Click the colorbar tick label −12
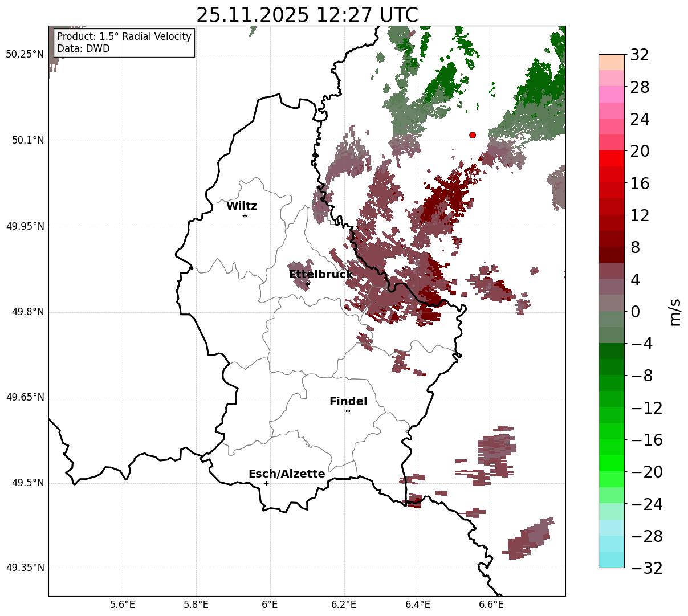Image resolution: width=688 pixels, height=616 pixels. point(646,408)
